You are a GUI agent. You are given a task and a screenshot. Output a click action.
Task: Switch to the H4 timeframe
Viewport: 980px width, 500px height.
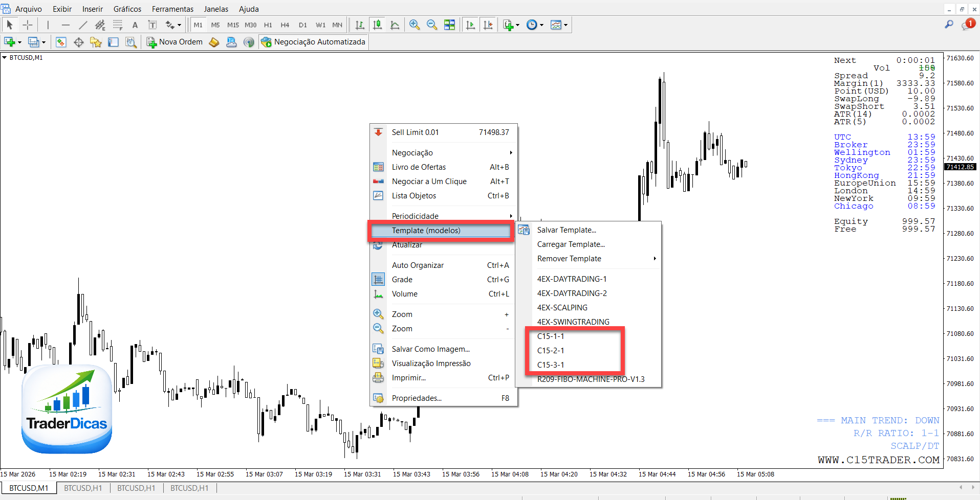point(285,25)
